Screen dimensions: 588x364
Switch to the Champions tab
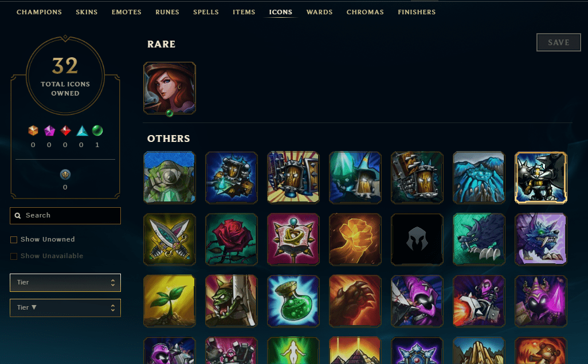(39, 12)
